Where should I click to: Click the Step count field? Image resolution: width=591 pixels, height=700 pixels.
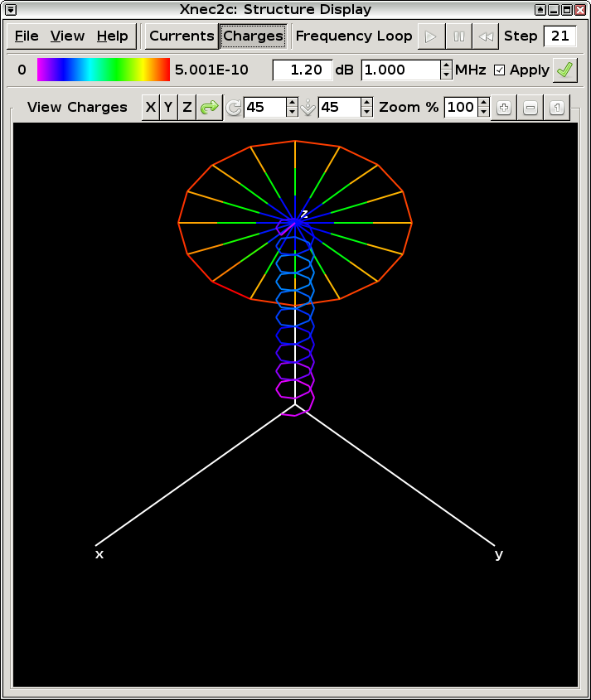click(560, 36)
